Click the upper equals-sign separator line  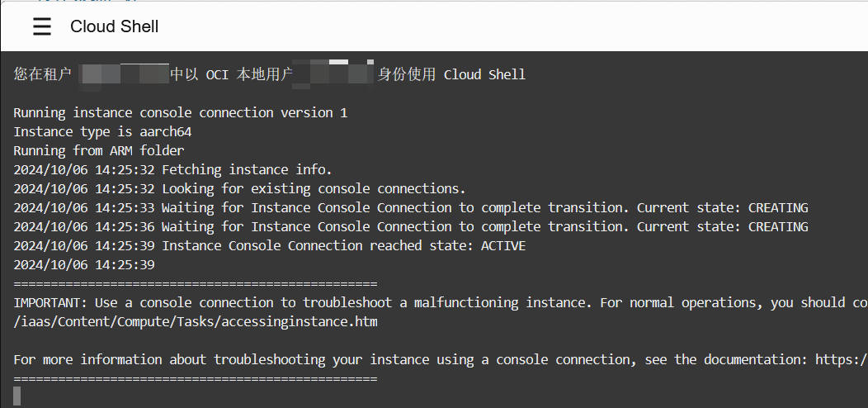point(196,283)
